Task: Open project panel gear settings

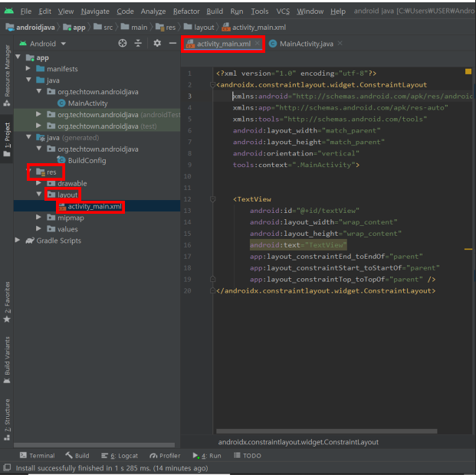Action: [157, 44]
